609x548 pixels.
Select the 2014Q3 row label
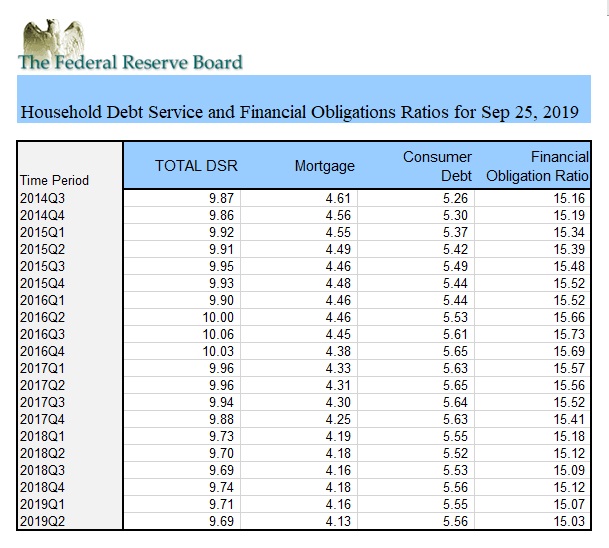(x=40, y=199)
